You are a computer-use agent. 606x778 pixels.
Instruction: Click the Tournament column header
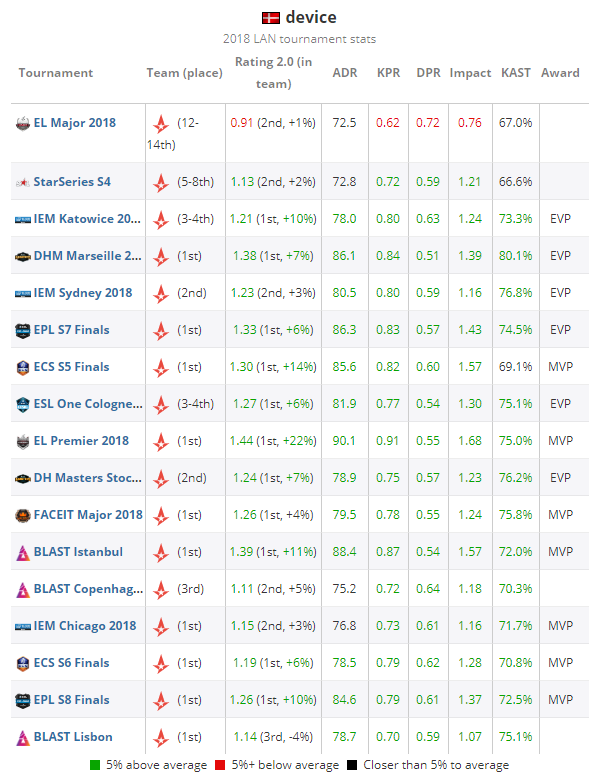point(56,73)
